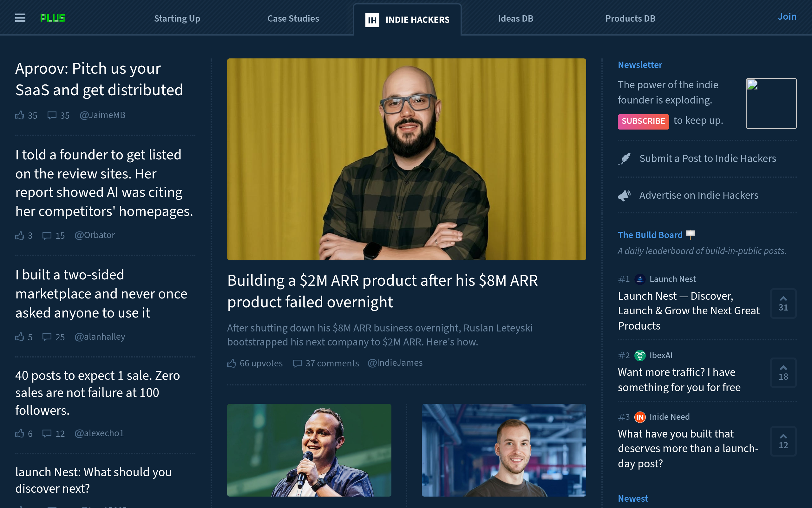This screenshot has height=508, width=812.
Task: Open the review sites AI citing post title
Action: point(104,183)
